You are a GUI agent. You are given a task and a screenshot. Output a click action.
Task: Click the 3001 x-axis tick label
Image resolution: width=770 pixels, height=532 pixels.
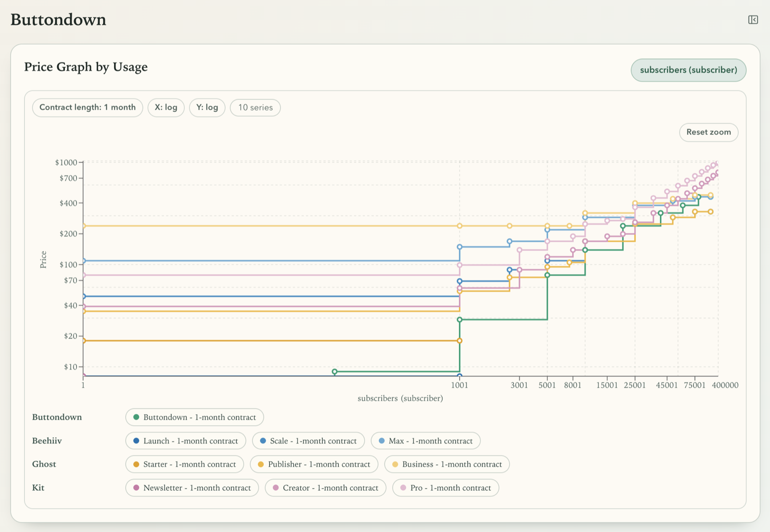coord(519,385)
